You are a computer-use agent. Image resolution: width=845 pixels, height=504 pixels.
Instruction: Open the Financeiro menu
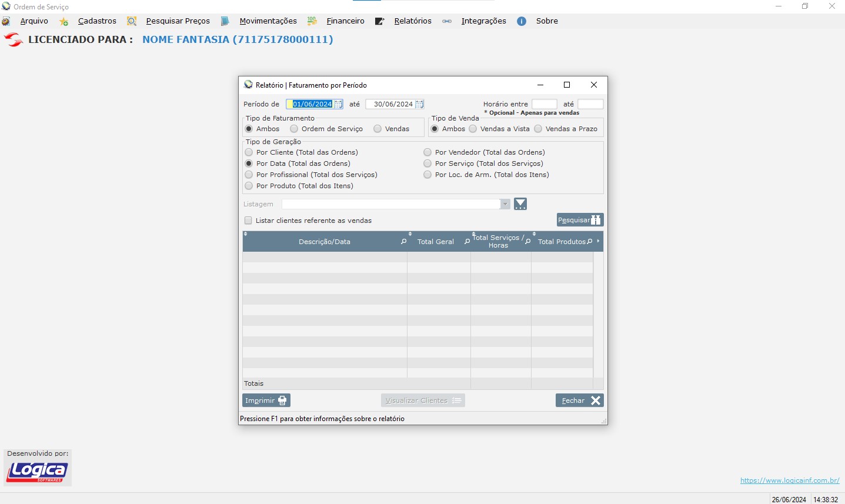(345, 21)
